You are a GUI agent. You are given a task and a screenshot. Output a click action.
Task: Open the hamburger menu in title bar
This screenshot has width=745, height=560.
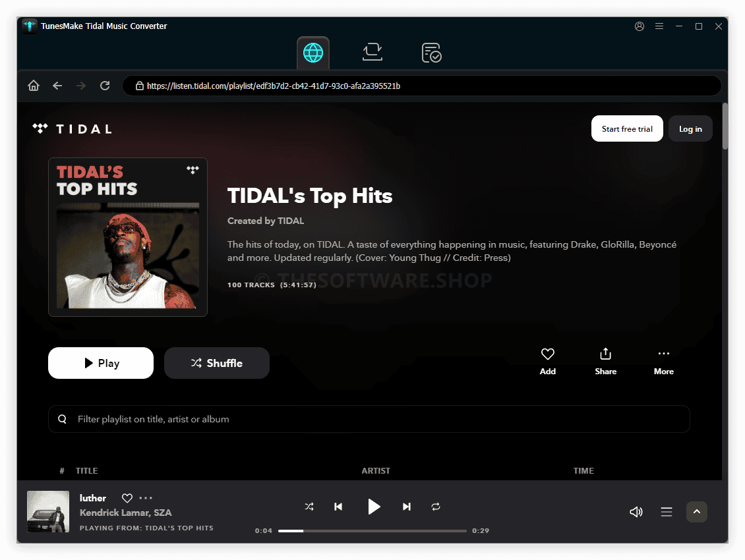[x=659, y=26]
